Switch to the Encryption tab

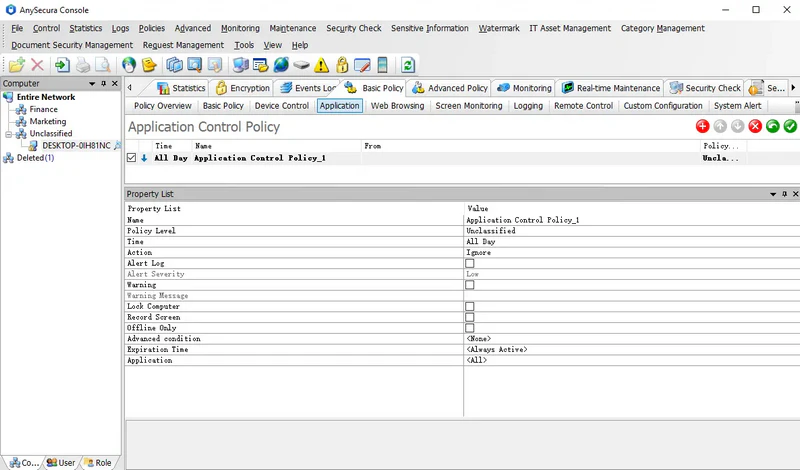coord(242,88)
